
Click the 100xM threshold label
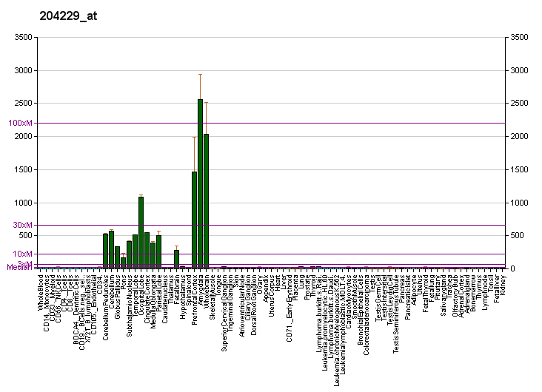pos(21,123)
